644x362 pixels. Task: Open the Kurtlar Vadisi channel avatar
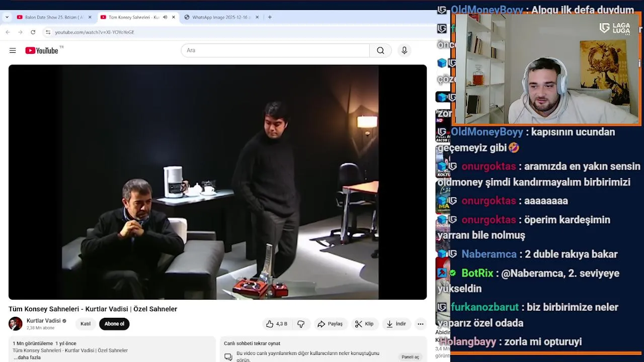[x=16, y=324]
